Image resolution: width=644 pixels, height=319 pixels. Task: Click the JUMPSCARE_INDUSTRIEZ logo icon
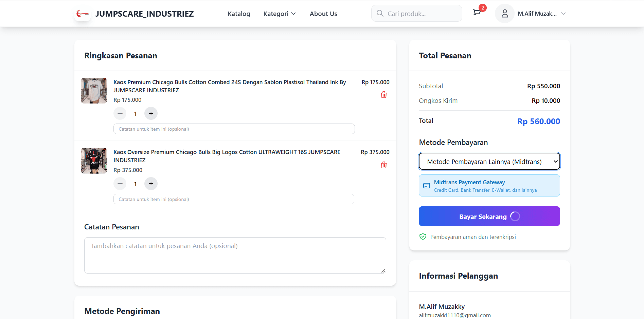point(83,14)
